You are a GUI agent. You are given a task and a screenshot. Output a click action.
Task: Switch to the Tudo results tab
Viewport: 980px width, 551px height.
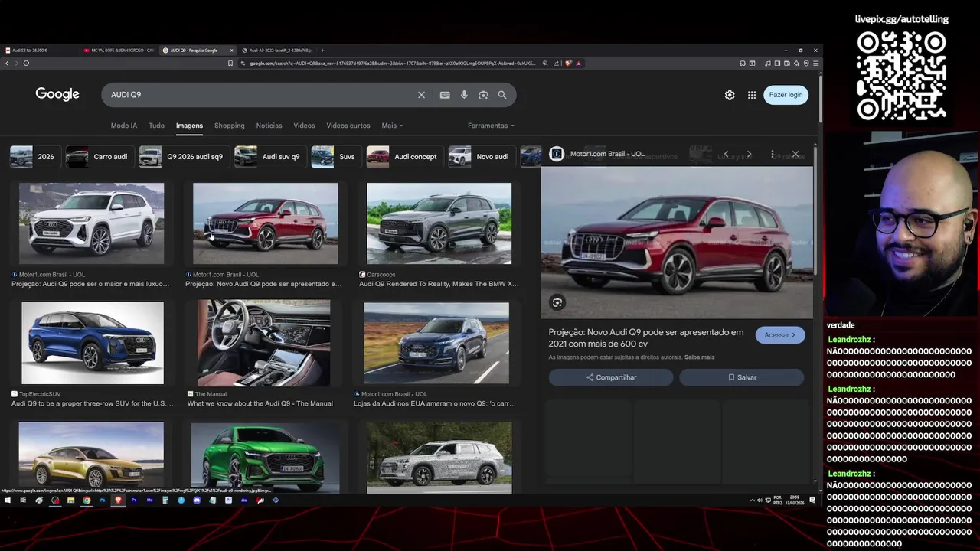click(x=156, y=126)
